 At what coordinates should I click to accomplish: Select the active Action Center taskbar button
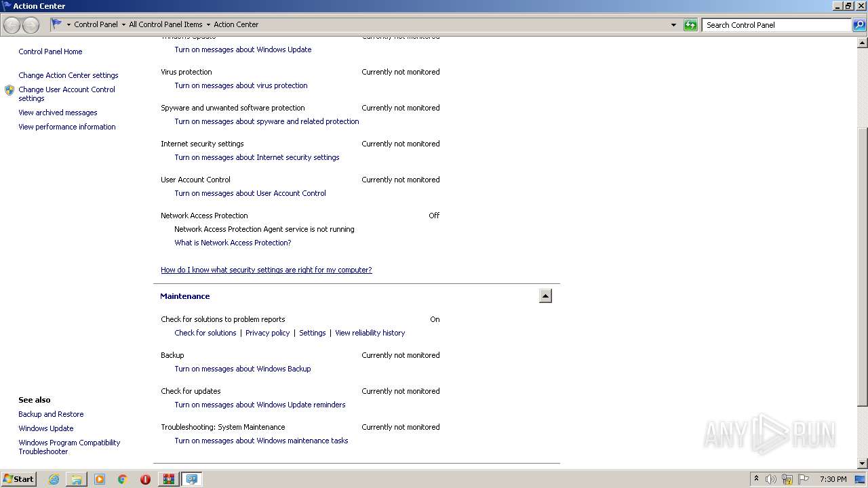(x=192, y=479)
